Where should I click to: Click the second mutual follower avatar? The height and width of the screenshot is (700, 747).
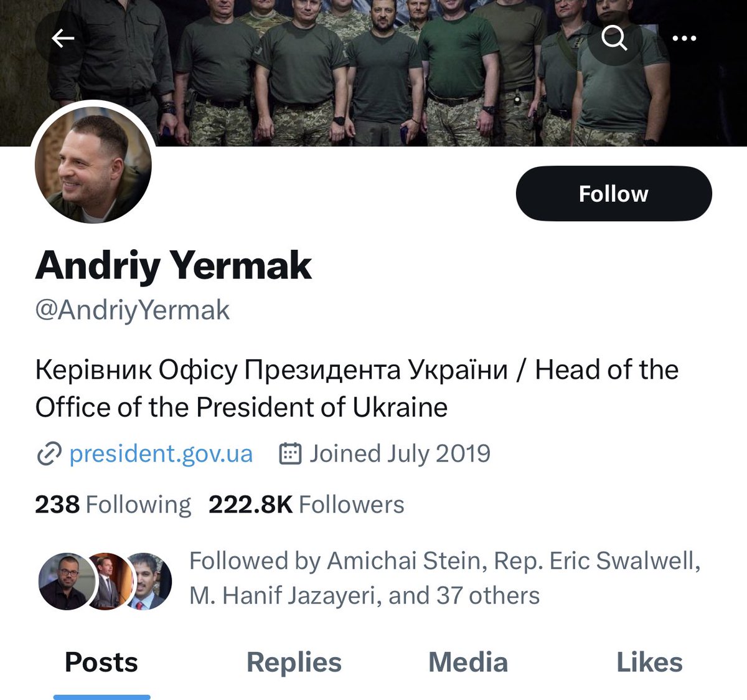[x=107, y=580]
